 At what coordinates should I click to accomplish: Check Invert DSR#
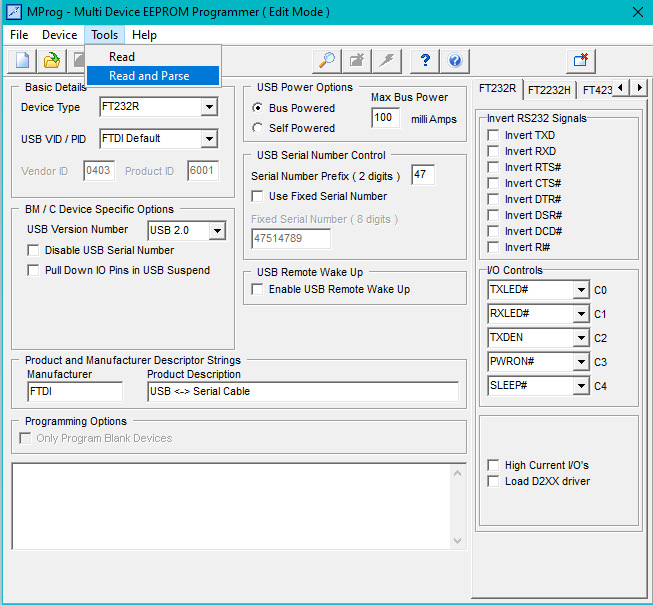(x=493, y=215)
